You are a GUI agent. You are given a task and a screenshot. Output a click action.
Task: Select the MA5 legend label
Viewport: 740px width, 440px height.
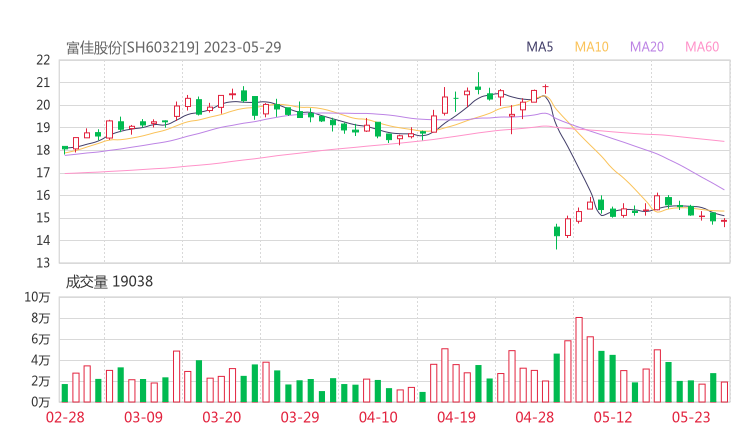pyautogui.click(x=539, y=47)
